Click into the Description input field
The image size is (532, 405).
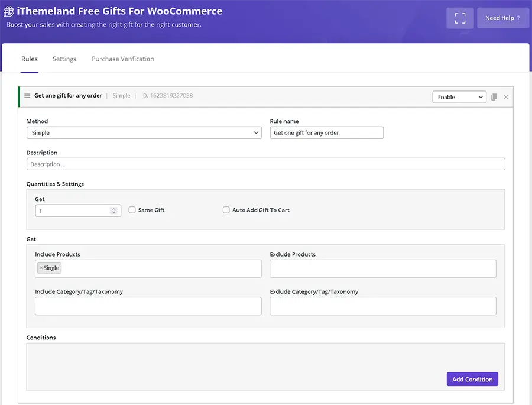click(265, 164)
